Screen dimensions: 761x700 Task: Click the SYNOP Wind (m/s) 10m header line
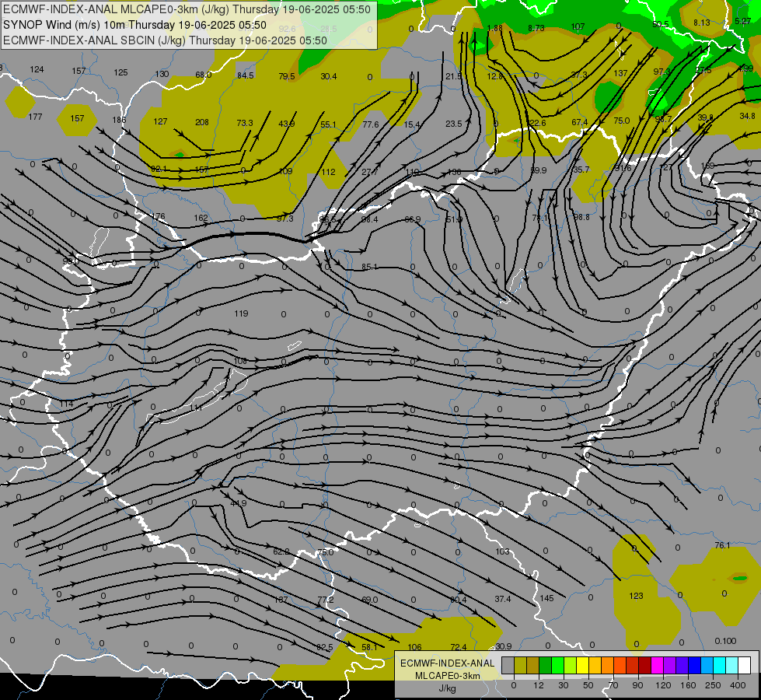[134, 25]
